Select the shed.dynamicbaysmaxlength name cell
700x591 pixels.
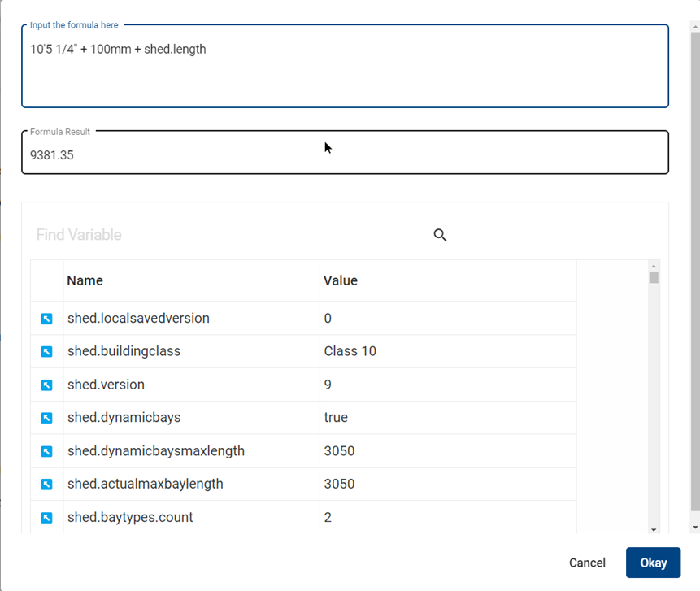coord(192,451)
